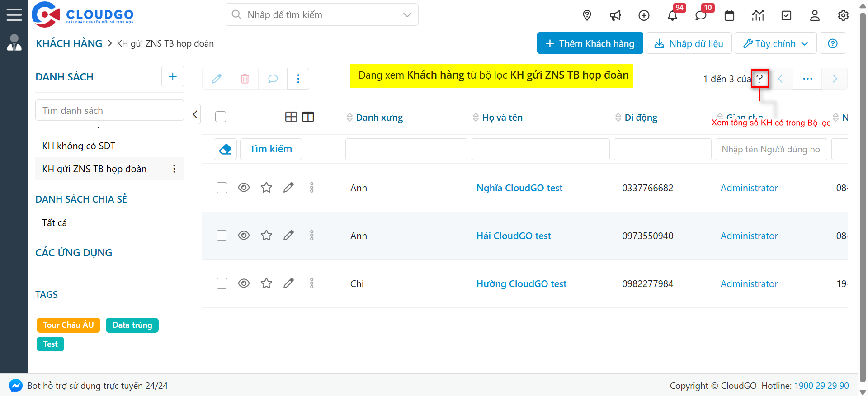Screen dimensions: 868x396
Task: Click the eraser clear-filter icon
Action: pos(225,149)
